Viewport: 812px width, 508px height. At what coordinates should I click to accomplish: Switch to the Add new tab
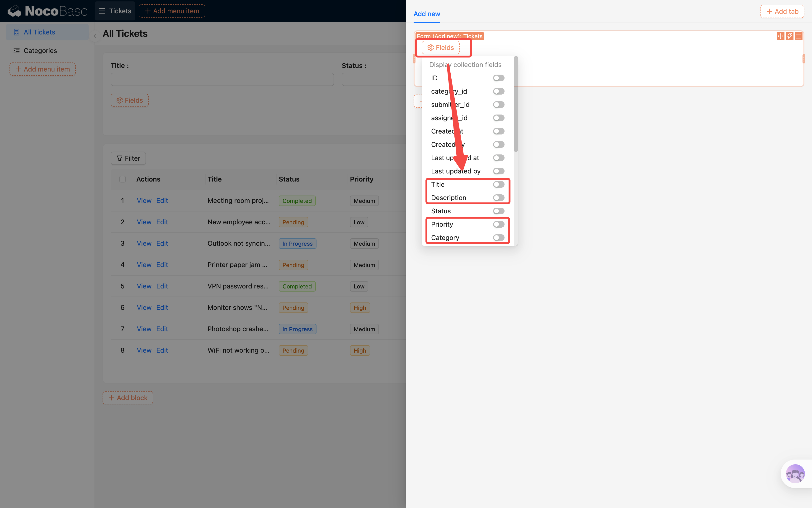coord(427,14)
